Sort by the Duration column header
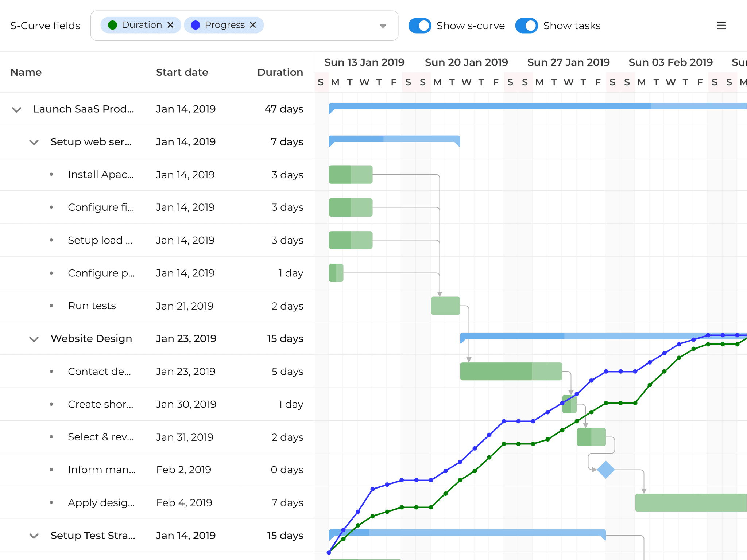The image size is (747, 560). point(280,72)
